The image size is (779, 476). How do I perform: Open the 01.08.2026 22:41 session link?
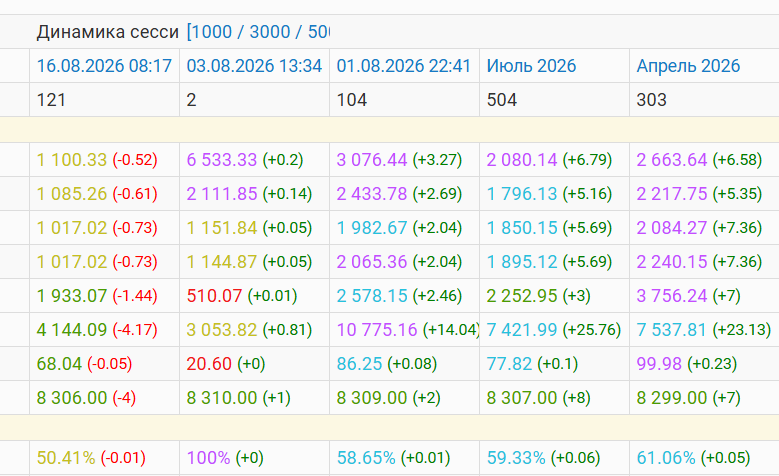click(x=403, y=66)
